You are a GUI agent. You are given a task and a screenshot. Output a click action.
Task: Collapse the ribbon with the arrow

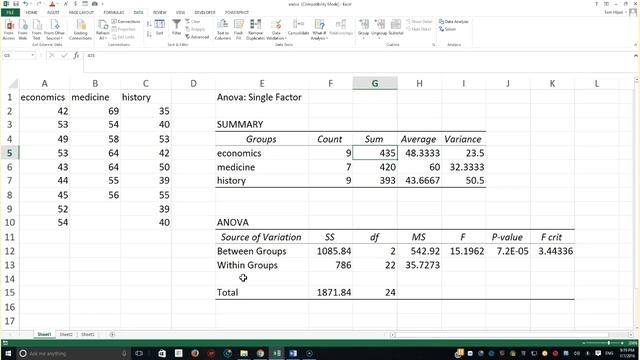[636, 45]
